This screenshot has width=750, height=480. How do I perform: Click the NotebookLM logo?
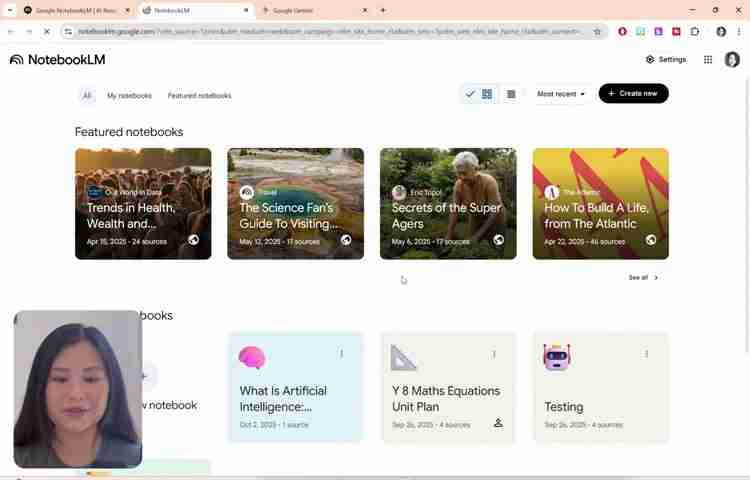tap(57, 60)
